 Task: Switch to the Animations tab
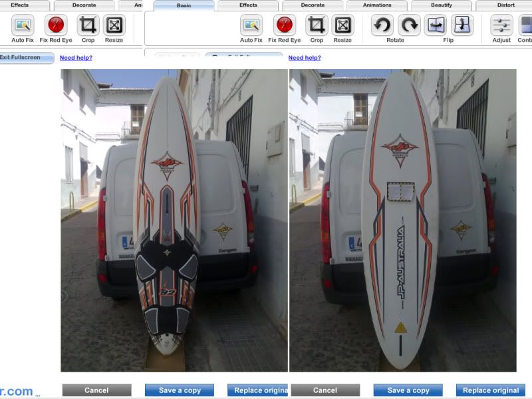[377, 5]
